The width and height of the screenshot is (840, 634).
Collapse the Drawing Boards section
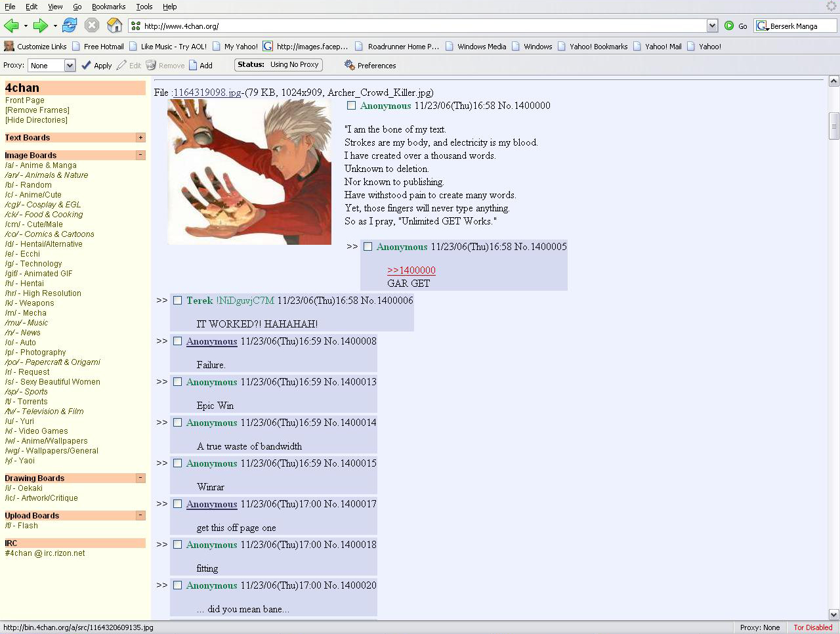(140, 478)
